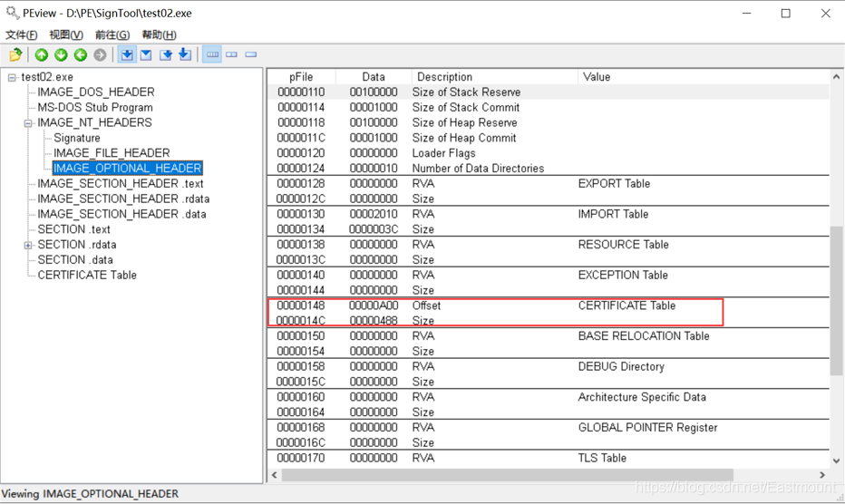Viewport: 845px width, 504px height.
Task: Click the third blue arrow view icon
Action: click(x=165, y=54)
